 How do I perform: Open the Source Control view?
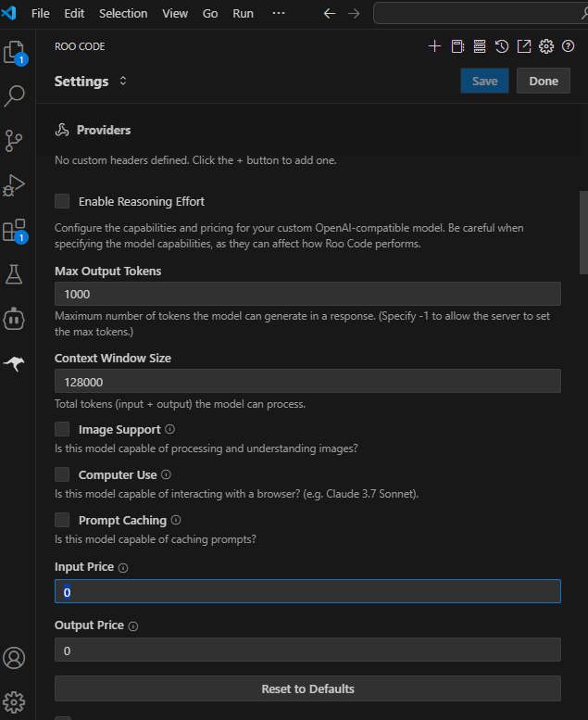[x=15, y=140]
